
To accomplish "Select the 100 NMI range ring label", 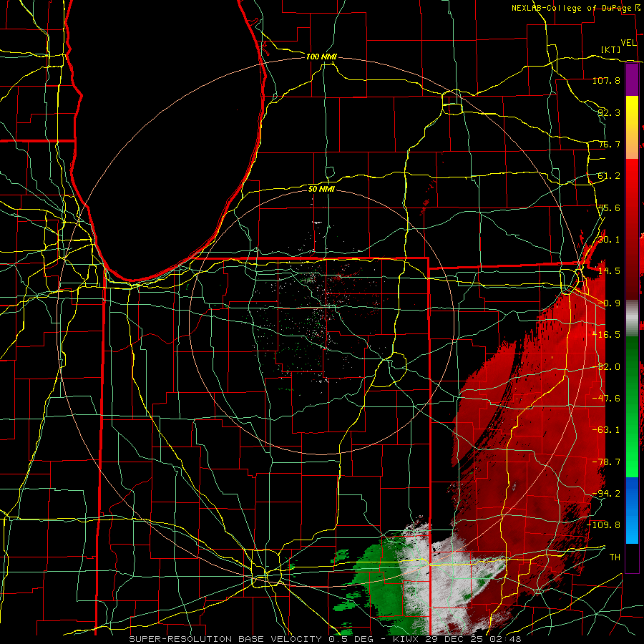I will tap(321, 57).
